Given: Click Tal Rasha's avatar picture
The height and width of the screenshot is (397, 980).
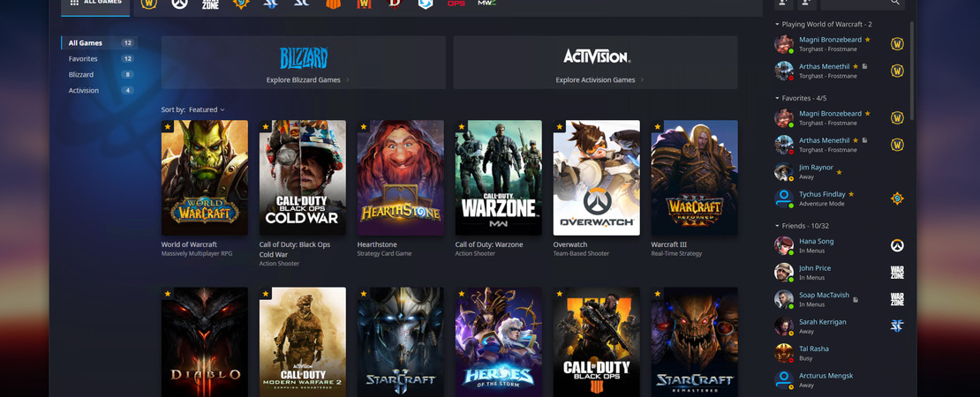Looking at the screenshot, I should [784, 353].
